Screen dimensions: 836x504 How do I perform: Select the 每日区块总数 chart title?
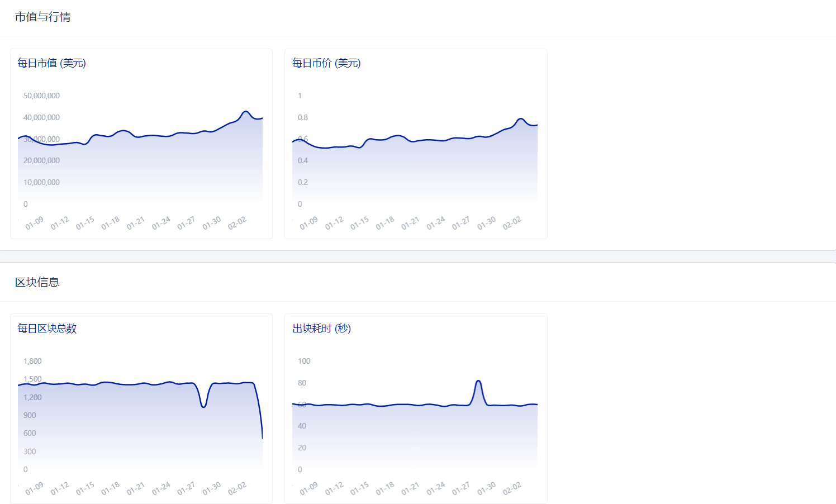click(x=47, y=329)
